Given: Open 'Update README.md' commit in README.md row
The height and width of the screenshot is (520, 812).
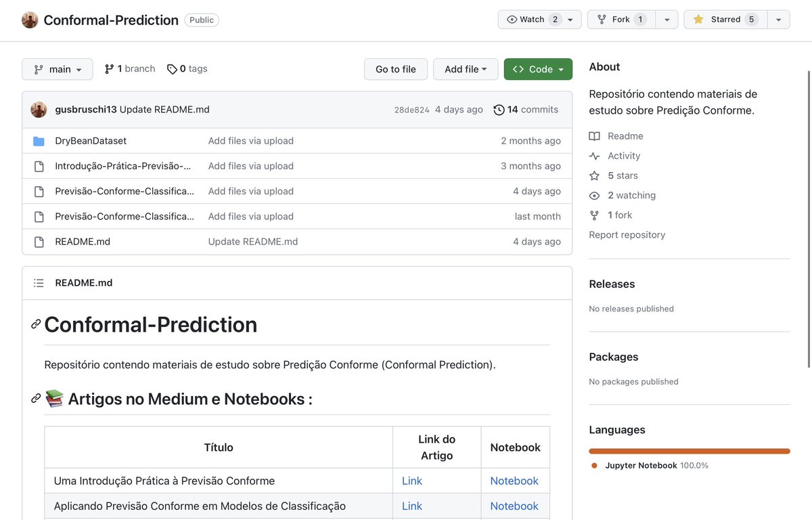Looking at the screenshot, I should pyautogui.click(x=253, y=242).
